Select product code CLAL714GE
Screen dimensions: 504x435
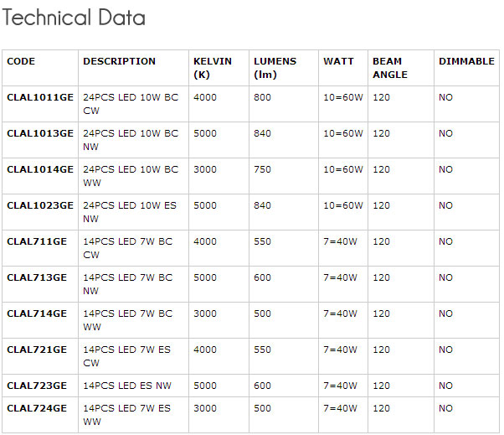coord(37,313)
